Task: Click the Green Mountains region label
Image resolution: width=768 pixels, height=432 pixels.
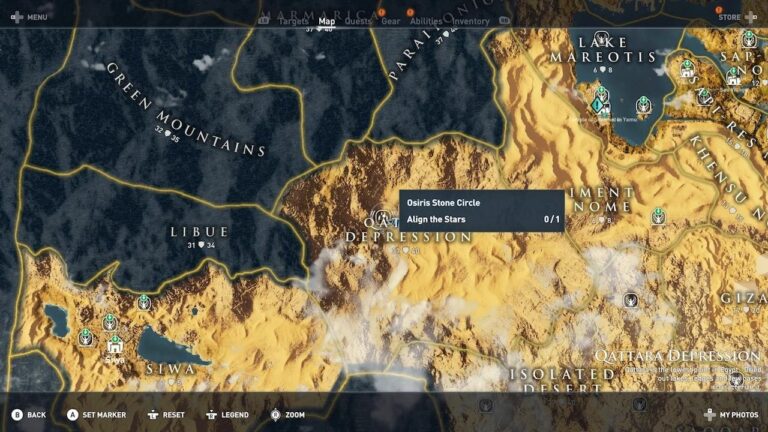Action: point(187,111)
